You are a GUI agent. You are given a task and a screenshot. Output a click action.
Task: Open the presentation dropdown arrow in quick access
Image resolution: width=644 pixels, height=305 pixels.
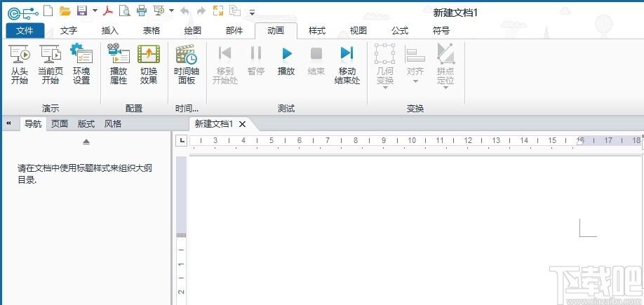(x=171, y=11)
